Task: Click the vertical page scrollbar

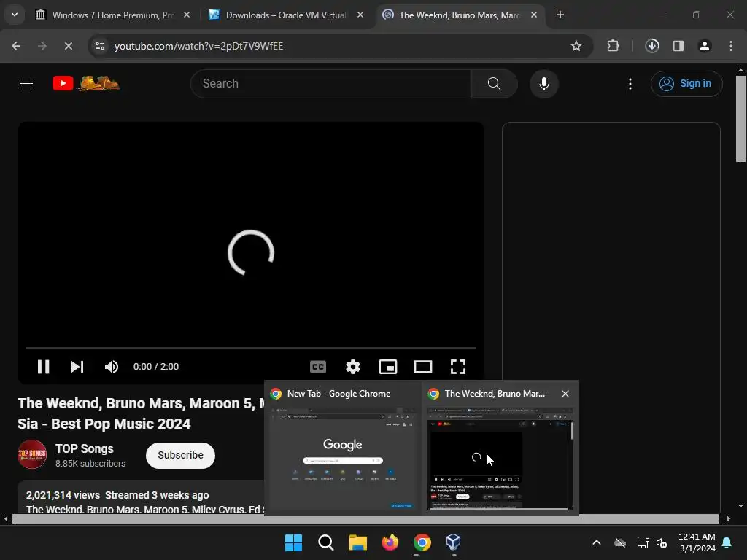Action: click(x=741, y=119)
